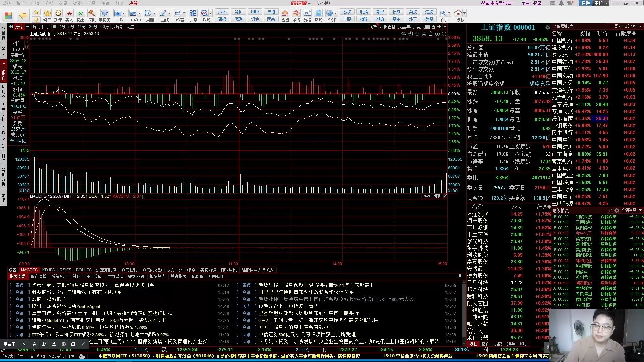Open the 系统 menu
This screenshot has height=362, width=644.
[7, 3]
